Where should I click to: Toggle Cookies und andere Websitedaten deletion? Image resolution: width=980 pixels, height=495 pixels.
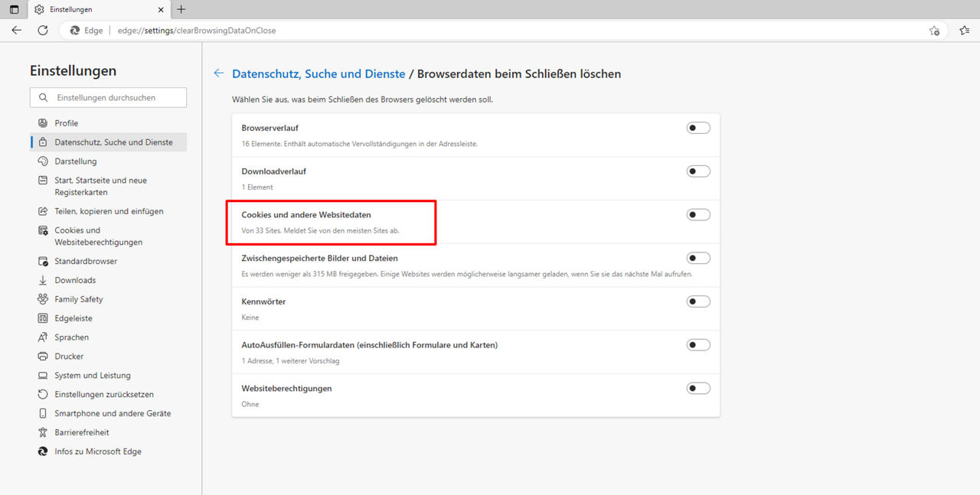[x=698, y=214]
